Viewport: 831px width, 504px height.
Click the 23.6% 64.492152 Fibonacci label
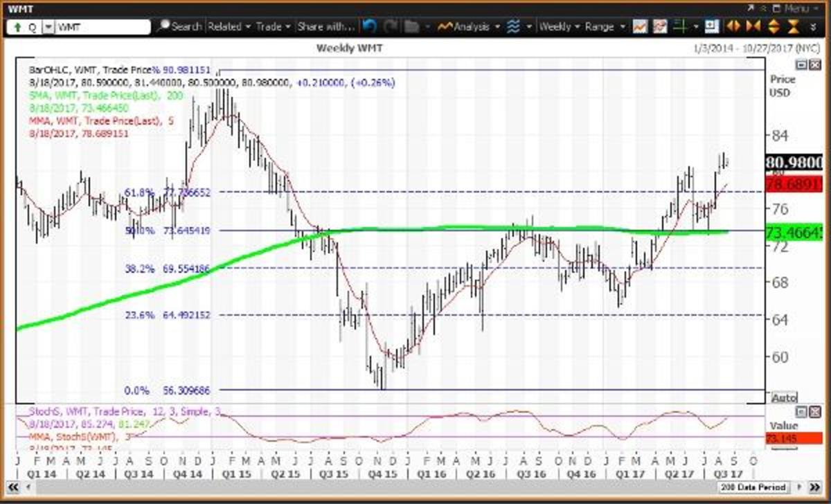click(x=166, y=314)
